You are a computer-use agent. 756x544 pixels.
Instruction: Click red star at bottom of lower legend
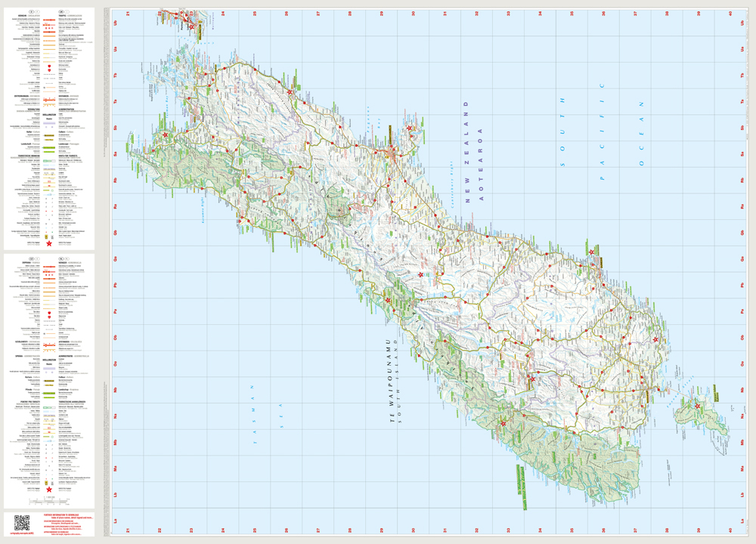click(49, 490)
